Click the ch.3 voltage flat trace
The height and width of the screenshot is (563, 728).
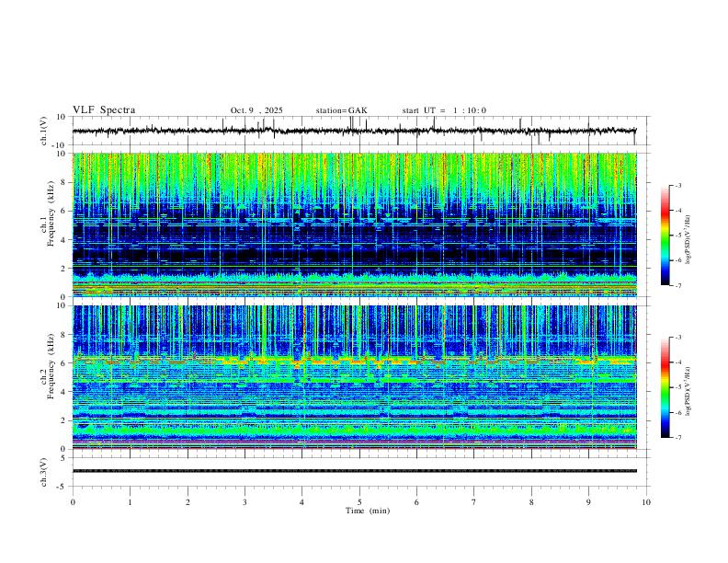tap(354, 471)
